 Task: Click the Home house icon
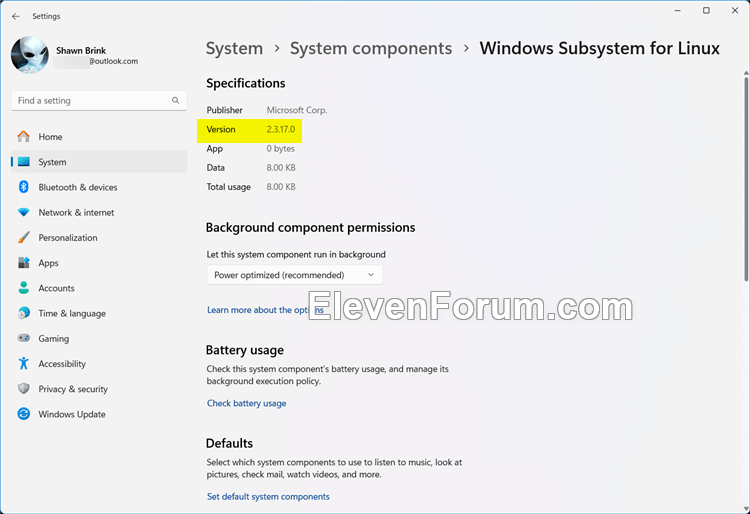pos(23,137)
